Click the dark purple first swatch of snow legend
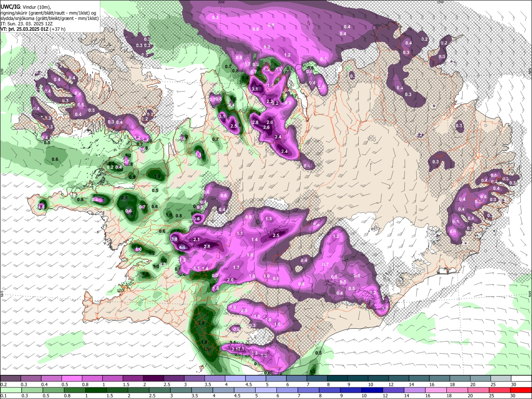 click(11, 378)
